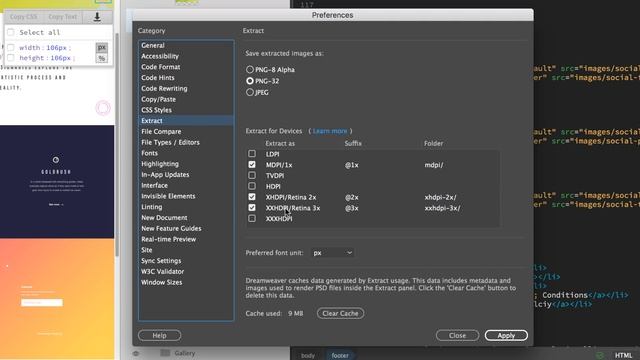Click the @3x suffix field
Screen dimensions: 640x360
click(352, 208)
